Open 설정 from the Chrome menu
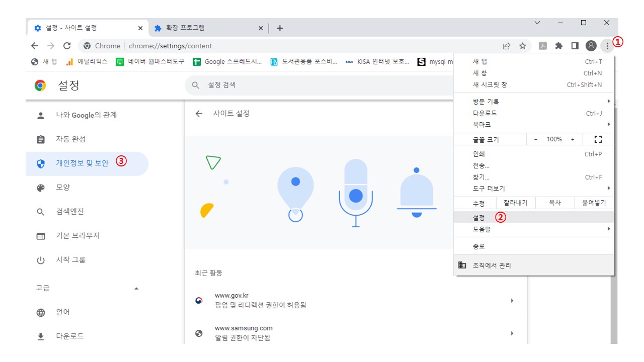Screen dimensions: 644x362 (x=534, y=217)
